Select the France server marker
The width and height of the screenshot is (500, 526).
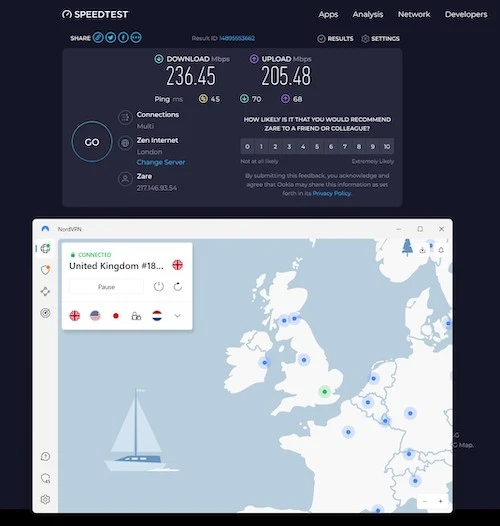pos(348,432)
